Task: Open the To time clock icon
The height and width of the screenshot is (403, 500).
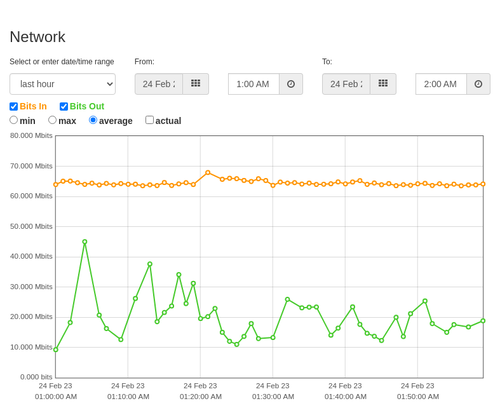Action: (478, 84)
